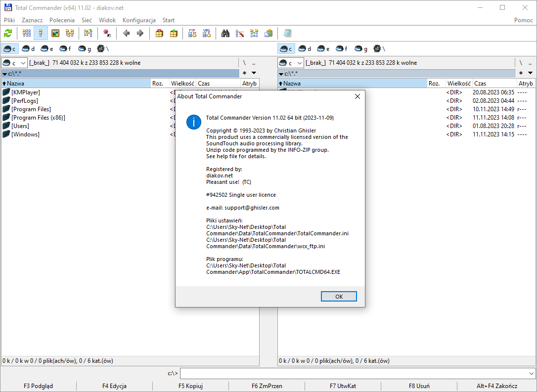The height and width of the screenshot is (392, 537).
Task: Click the invert selection red star icon
Action: [x=107, y=33]
